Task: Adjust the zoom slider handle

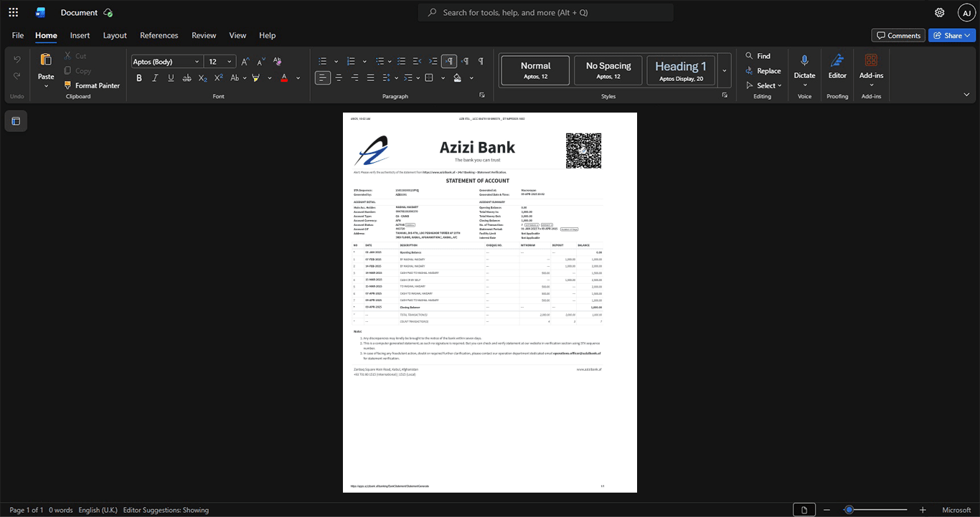Action: (x=849, y=510)
